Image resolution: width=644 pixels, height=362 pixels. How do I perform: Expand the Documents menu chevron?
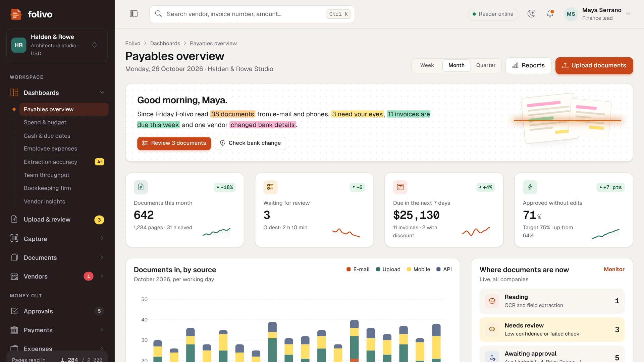click(102, 257)
